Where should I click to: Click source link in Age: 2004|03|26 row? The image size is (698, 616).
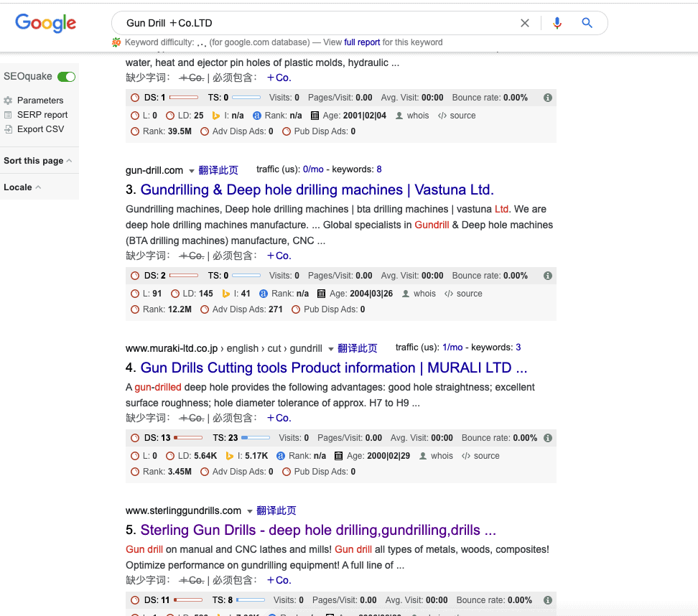[469, 294]
